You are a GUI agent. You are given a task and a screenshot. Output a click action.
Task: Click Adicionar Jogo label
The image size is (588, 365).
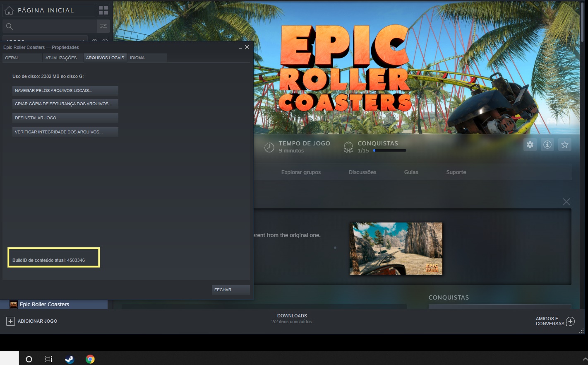point(38,321)
